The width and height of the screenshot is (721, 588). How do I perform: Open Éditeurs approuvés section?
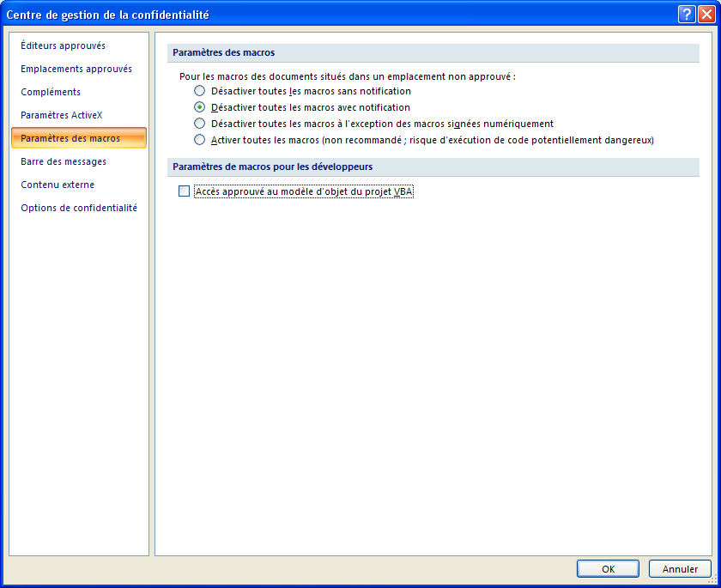tap(63, 45)
